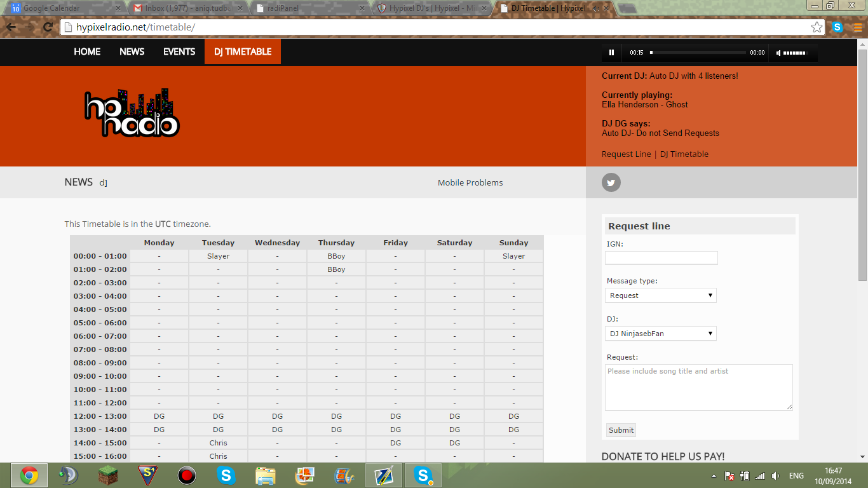868x488 pixels.
Task: Open the Message type dropdown
Action: tap(661, 295)
